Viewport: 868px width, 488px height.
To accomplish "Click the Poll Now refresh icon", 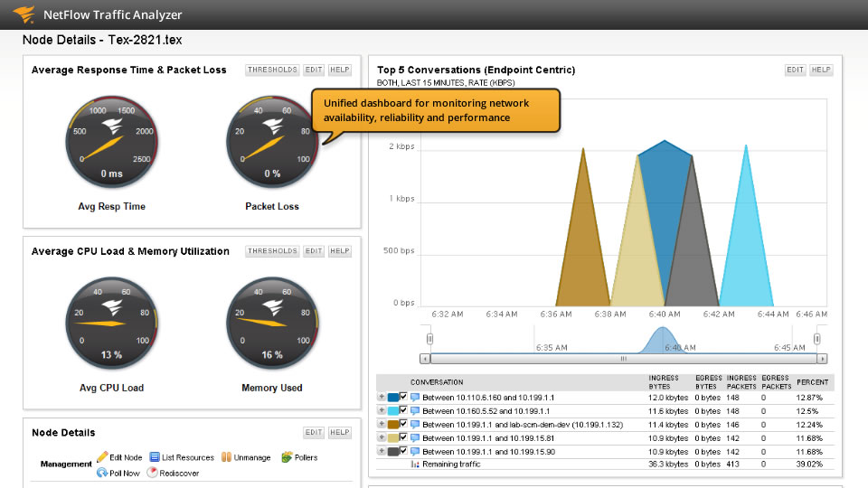I will coord(102,473).
